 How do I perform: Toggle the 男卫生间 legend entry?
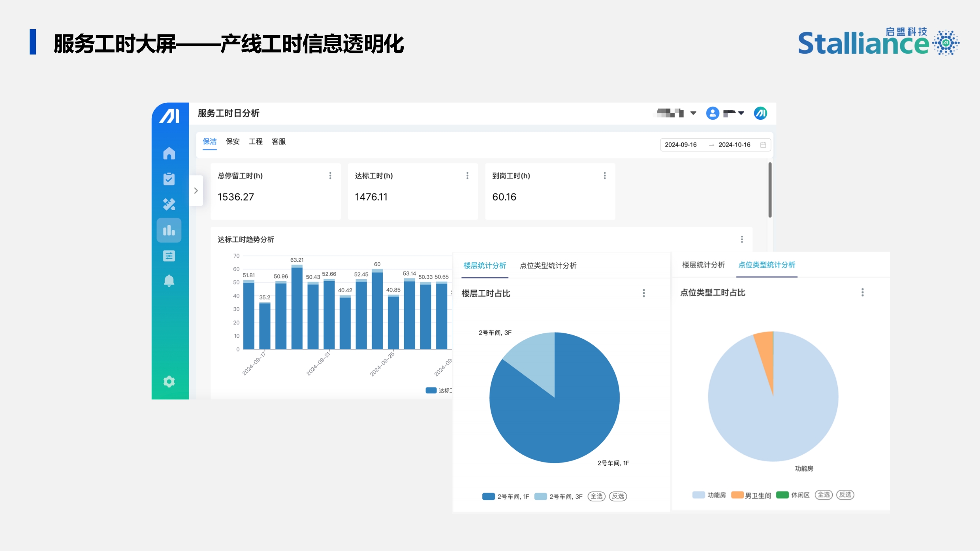pos(751,495)
